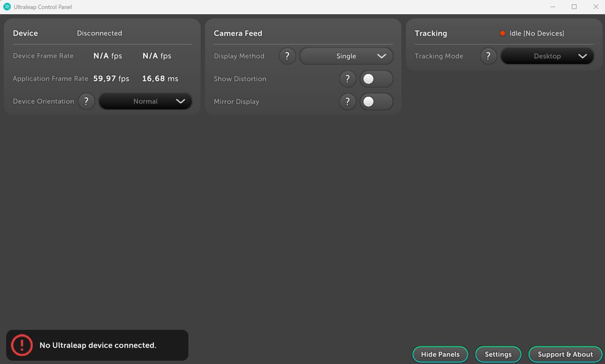This screenshot has width=605, height=364.
Task: Click the Idle [No Devices] tracking status
Action: click(x=537, y=33)
